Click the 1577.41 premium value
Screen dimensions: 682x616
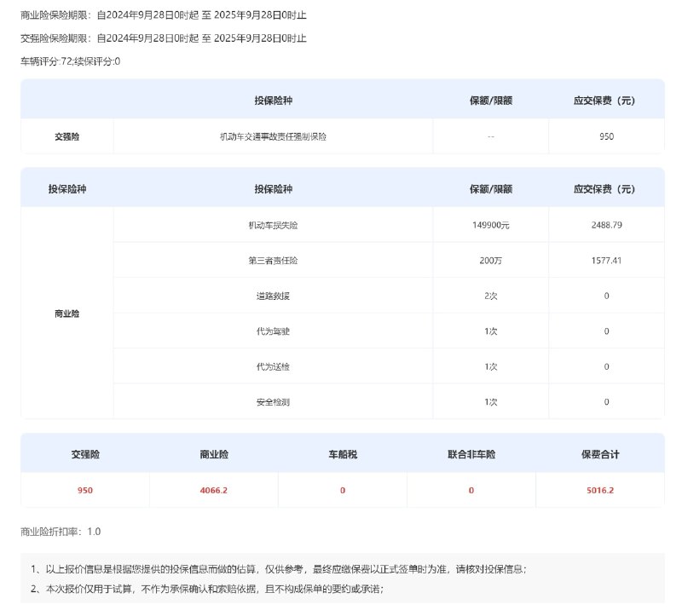click(606, 261)
